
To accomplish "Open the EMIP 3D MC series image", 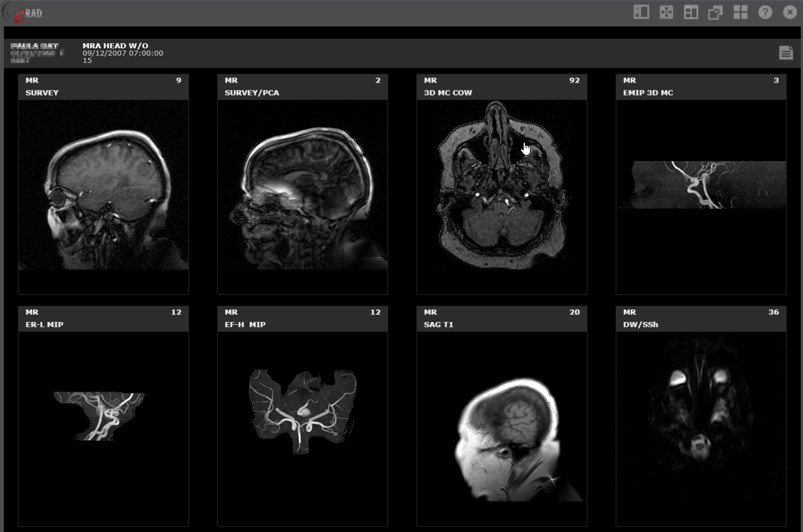I will coord(701,185).
